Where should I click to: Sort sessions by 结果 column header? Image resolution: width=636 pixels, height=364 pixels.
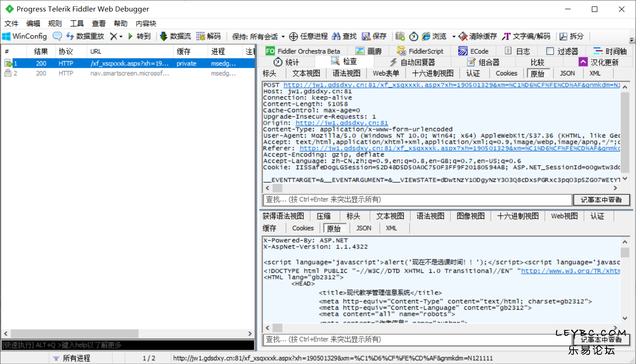pos(41,51)
